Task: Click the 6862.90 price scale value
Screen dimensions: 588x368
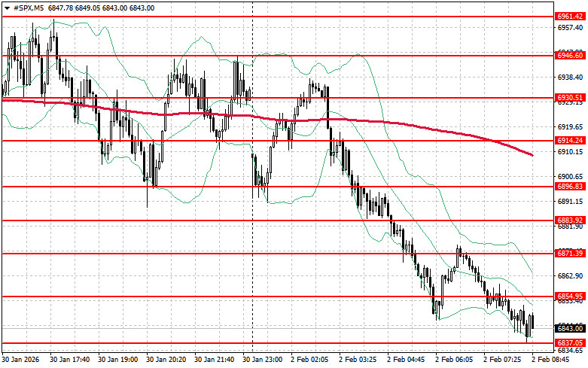Action: [570, 276]
